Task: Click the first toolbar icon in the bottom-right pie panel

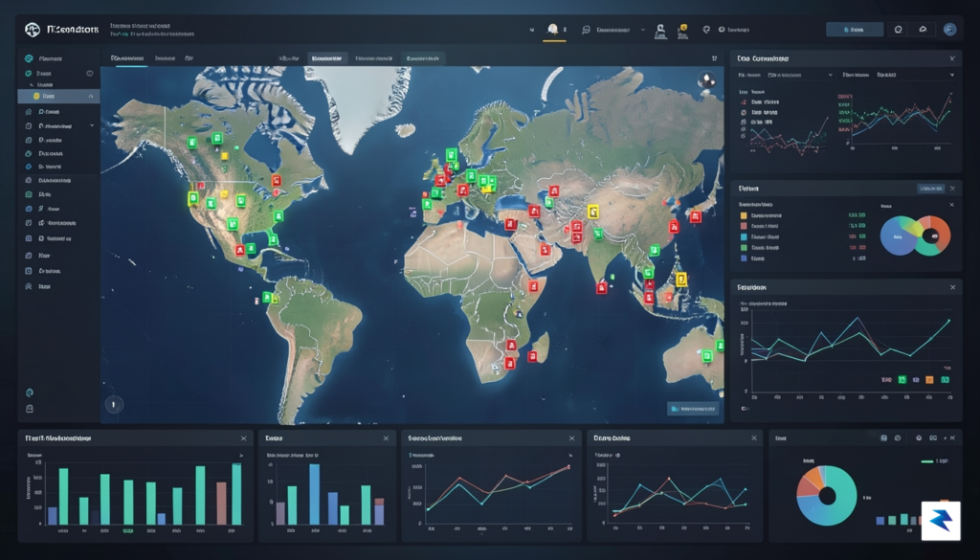Action: (883, 438)
